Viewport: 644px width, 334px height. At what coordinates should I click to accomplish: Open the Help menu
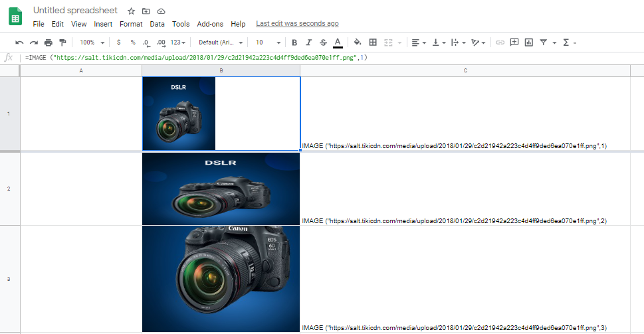point(238,24)
